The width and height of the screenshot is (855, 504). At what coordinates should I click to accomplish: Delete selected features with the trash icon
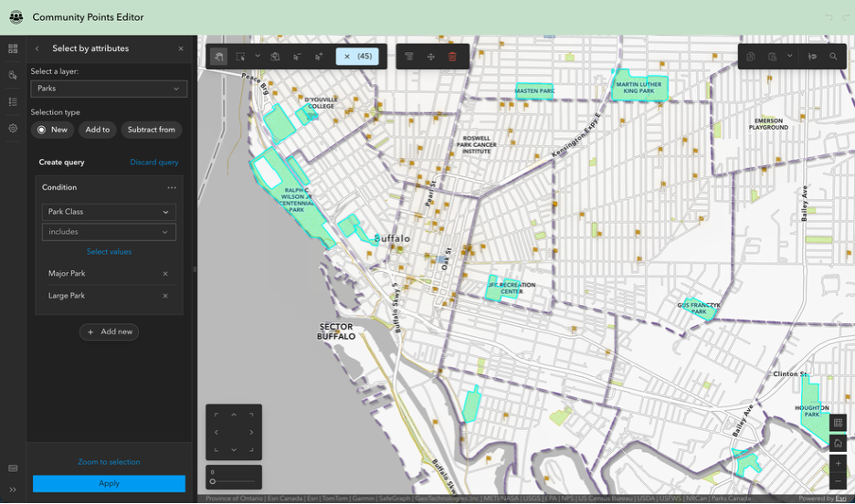point(452,57)
